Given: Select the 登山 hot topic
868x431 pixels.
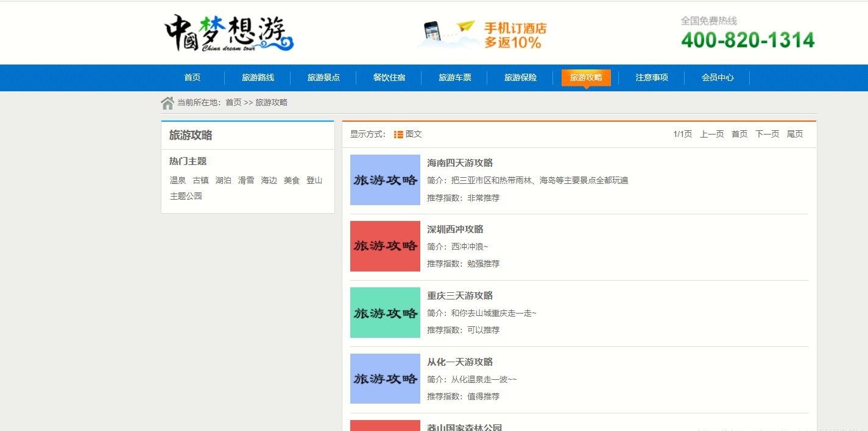Looking at the screenshot, I should tap(314, 181).
